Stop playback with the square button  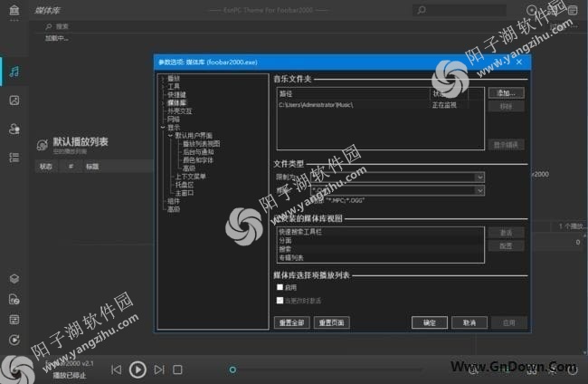click(x=177, y=370)
